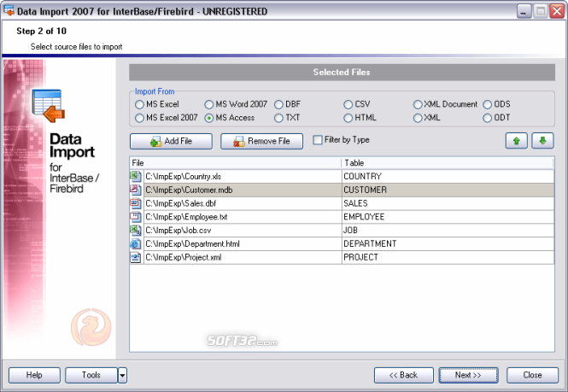Click the DEPARTMENT table cell

point(448,243)
